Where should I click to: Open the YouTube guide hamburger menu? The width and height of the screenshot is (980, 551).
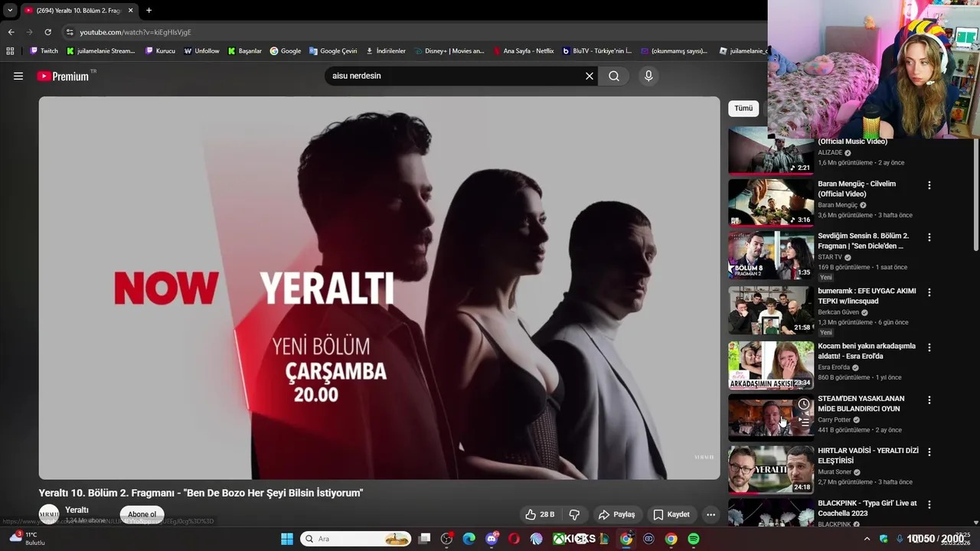pyautogui.click(x=18, y=76)
